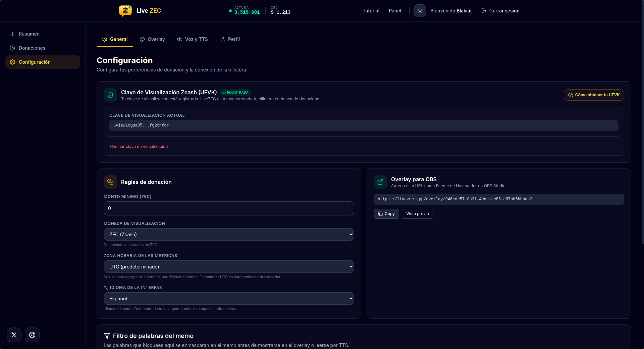Open the Moneda de visualización ZEC dropdown
The height and width of the screenshot is (349, 644).
click(x=229, y=235)
